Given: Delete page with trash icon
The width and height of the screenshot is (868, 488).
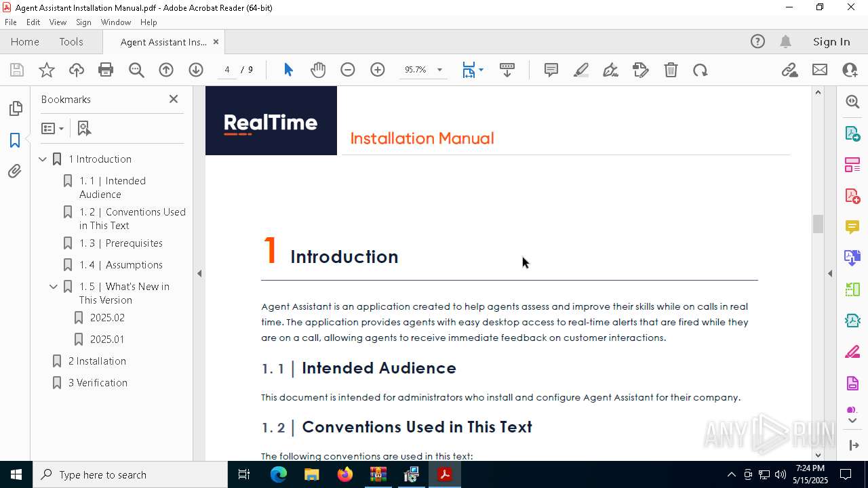Looking at the screenshot, I should [x=671, y=70].
